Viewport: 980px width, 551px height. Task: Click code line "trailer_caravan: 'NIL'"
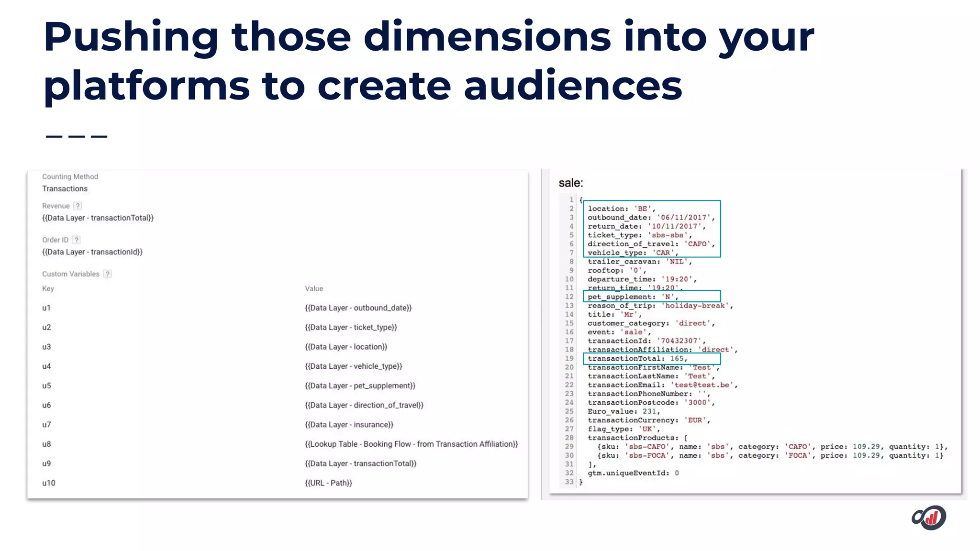(x=640, y=262)
